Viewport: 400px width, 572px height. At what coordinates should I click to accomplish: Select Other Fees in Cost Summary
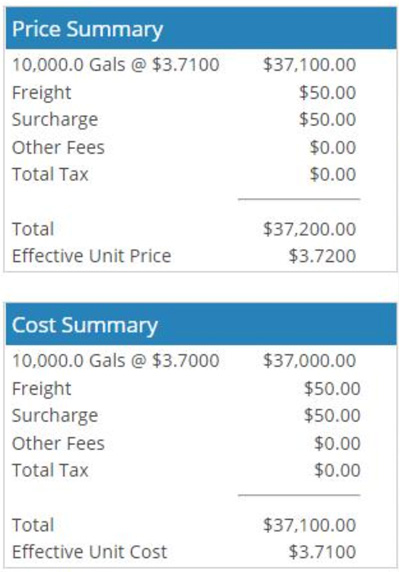click(58, 443)
